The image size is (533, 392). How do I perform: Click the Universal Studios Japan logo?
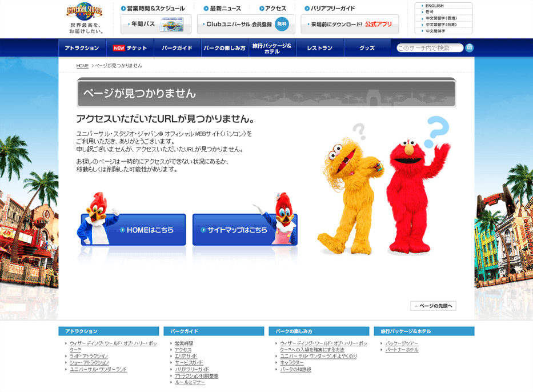[x=85, y=11]
